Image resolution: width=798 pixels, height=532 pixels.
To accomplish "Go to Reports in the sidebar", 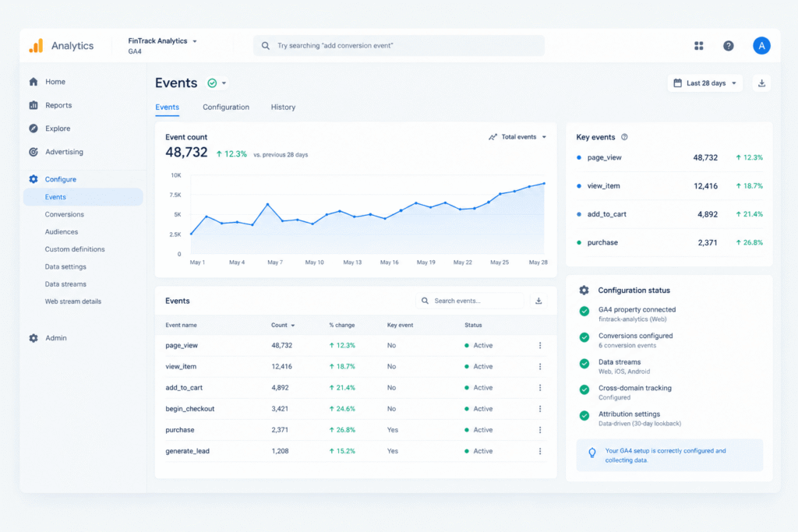I will pos(58,105).
